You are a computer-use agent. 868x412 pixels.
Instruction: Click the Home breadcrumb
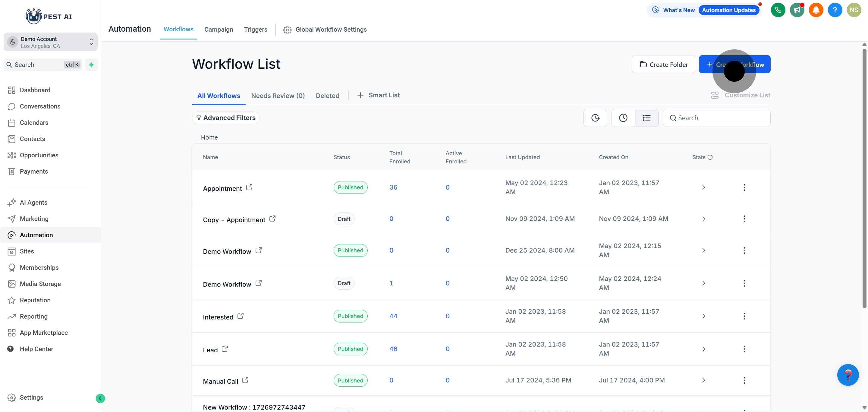click(x=209, y=137)
